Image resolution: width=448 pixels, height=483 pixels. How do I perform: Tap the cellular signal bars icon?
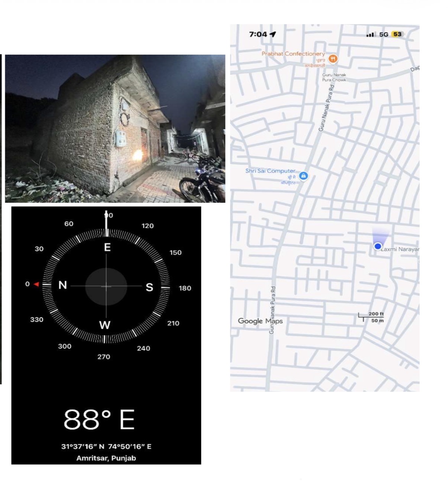(370, 35)
